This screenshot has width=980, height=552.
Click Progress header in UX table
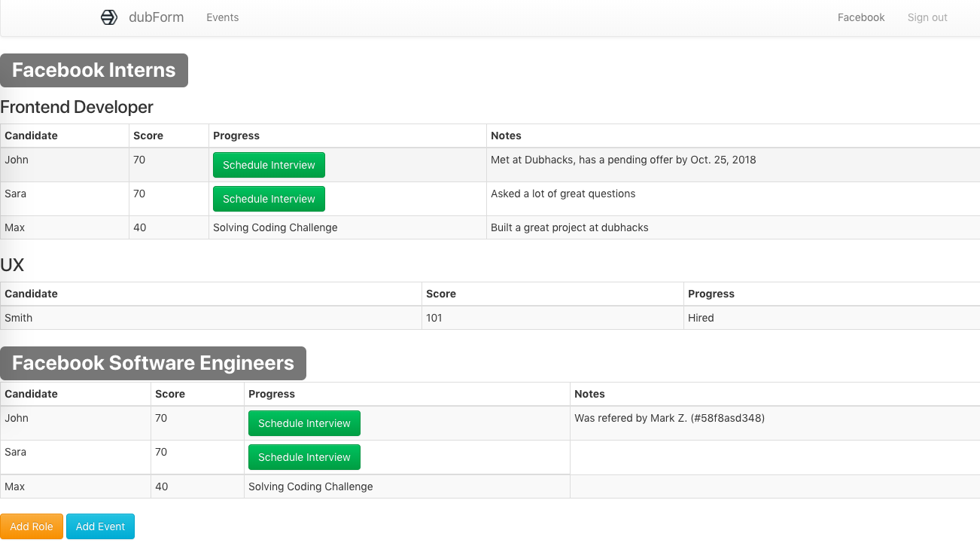[711, 294]
